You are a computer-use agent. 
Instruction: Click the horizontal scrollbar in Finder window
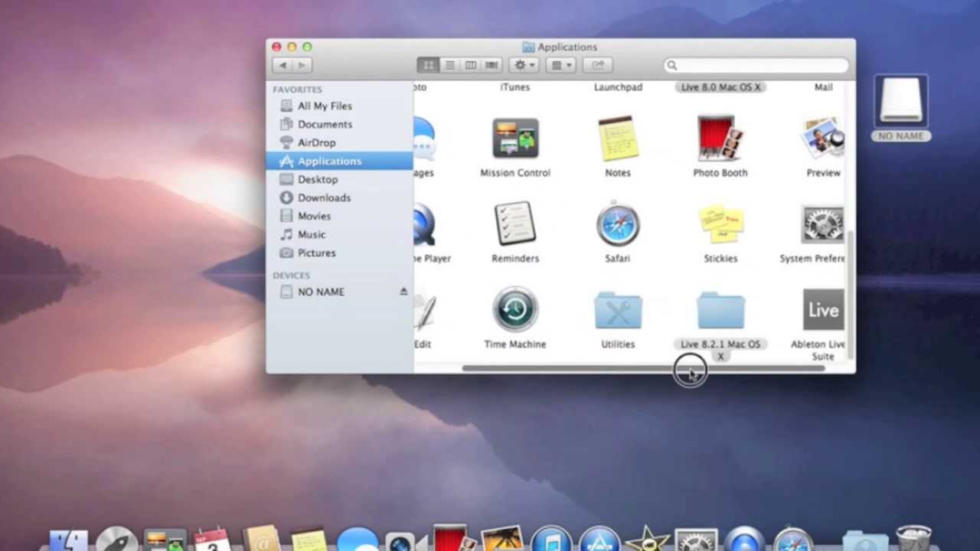[x=643, y=368]
